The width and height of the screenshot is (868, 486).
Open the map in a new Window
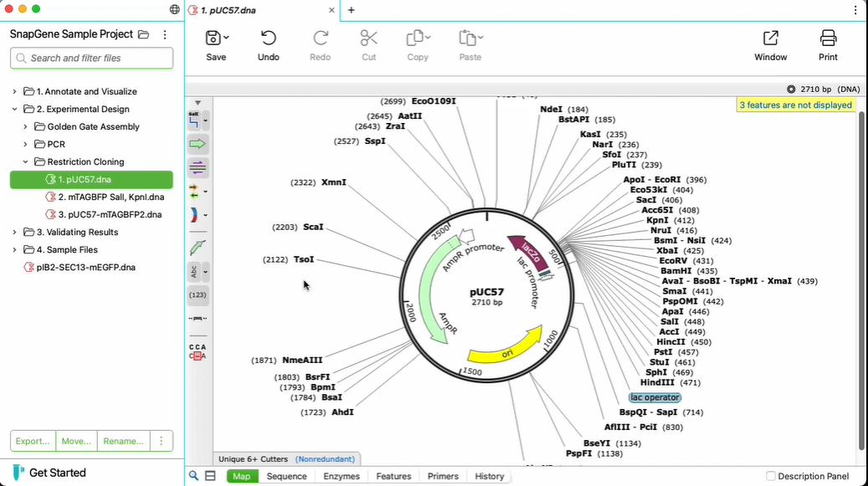coord(771,45)
